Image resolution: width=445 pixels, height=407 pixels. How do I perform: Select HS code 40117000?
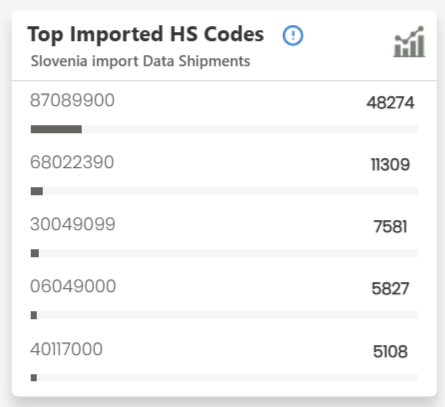tap(66, 349)
